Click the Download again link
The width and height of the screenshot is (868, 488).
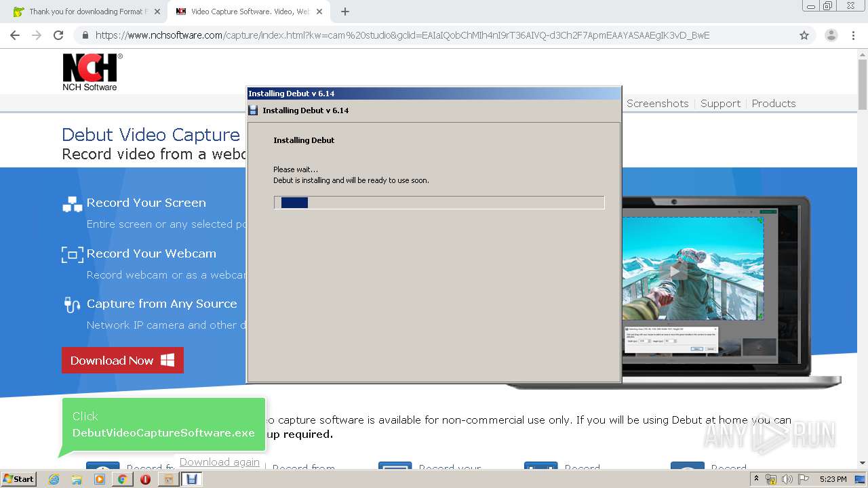[220, 462]
